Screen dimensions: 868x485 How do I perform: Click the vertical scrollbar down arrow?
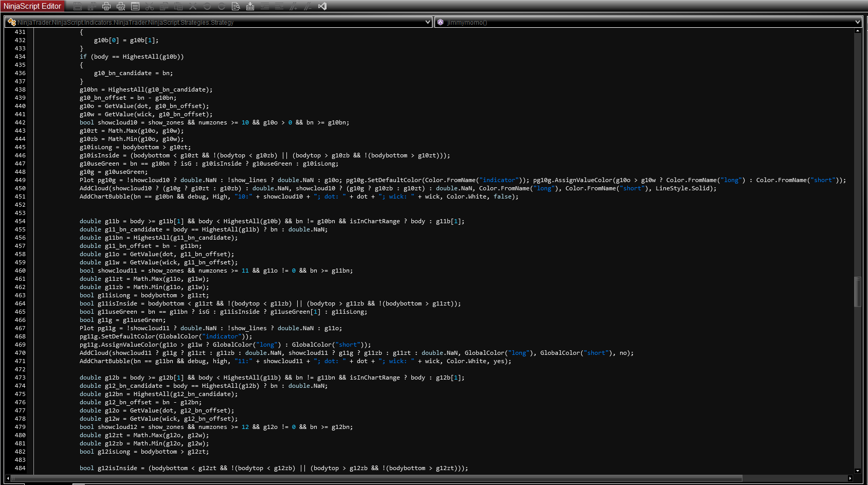click(x=857, y=471)
